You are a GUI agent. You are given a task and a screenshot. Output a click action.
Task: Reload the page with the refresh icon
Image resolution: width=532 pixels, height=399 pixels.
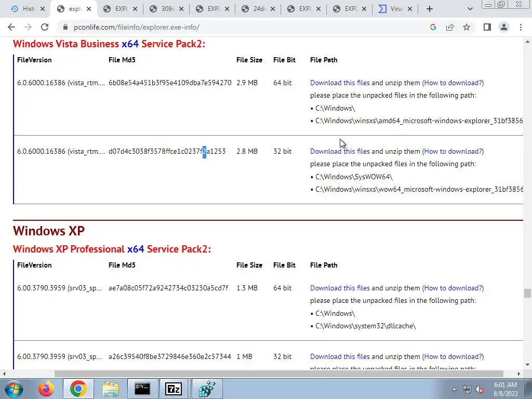pos(45,27)
